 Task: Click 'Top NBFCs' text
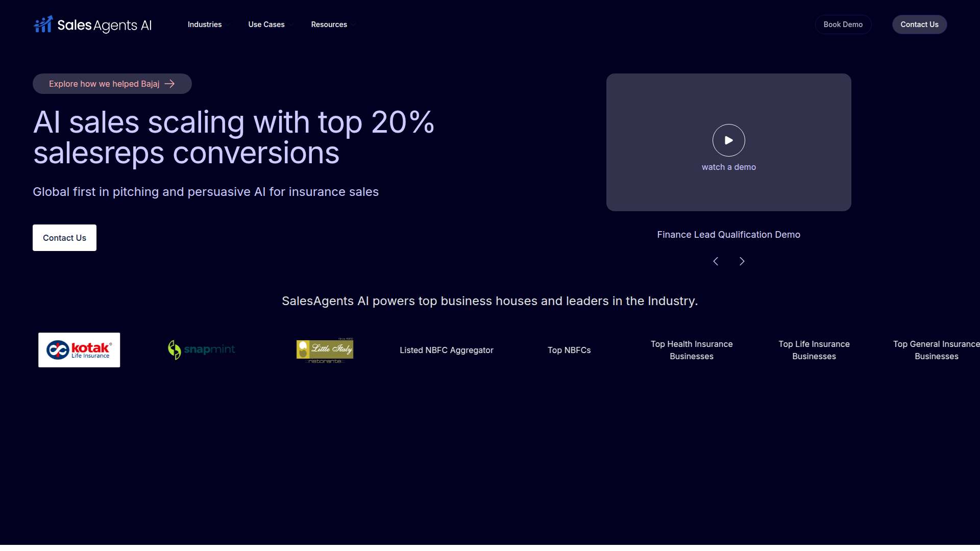pyautogui.click(x=569, y=350)
